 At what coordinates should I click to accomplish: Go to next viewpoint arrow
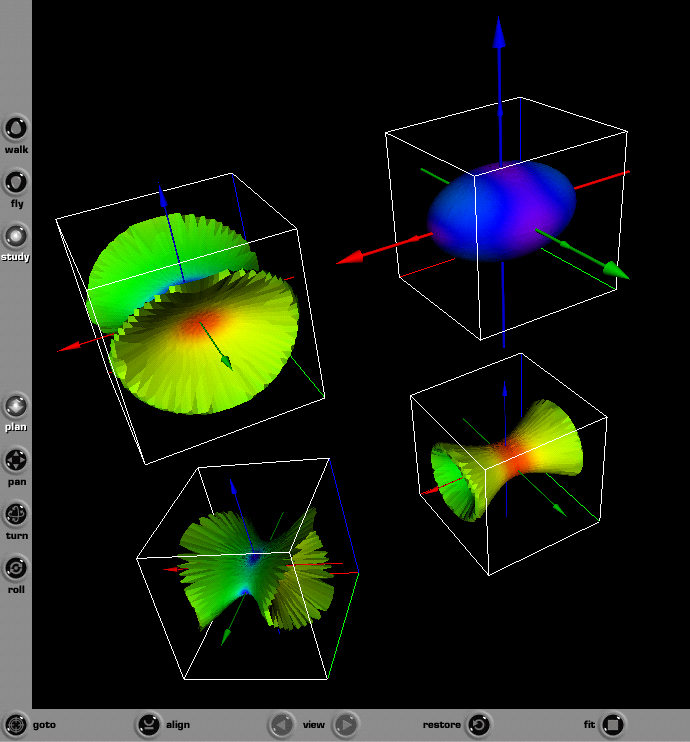tap(346, 724)
